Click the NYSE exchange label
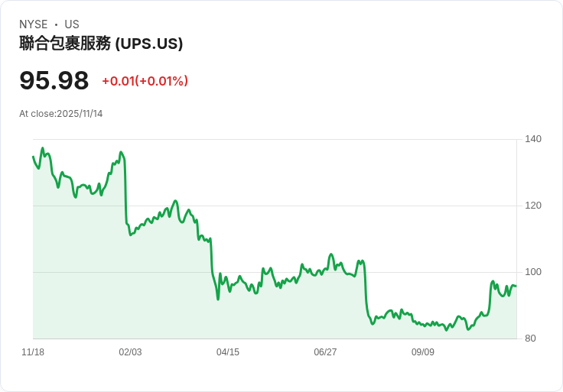The width and height of the screenshot is (563, 392). pos(34,24)
